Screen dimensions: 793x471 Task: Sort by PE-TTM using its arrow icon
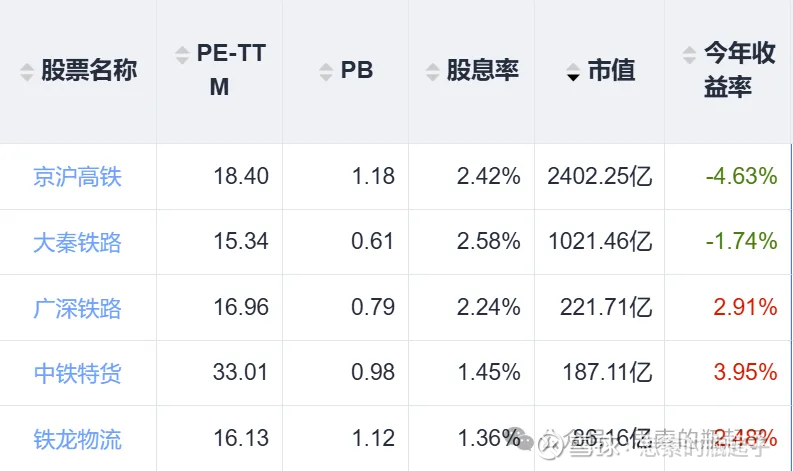coord(181,54)
